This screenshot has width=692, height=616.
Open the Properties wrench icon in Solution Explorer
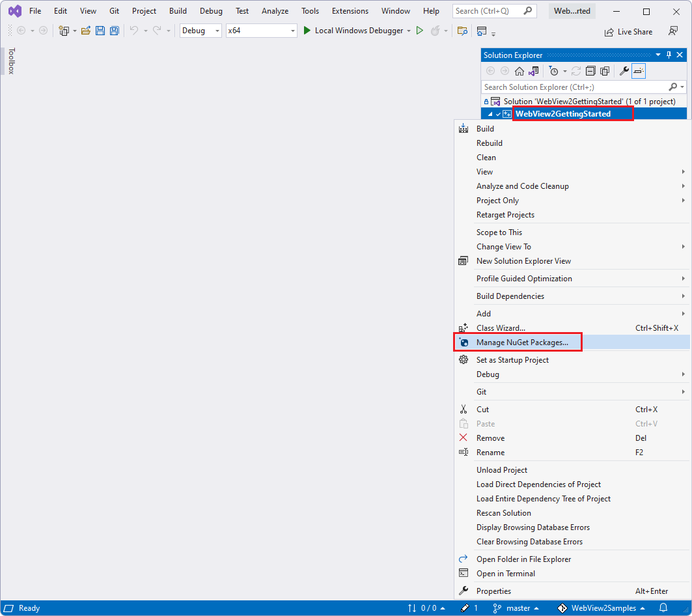(x=624, y=70)
